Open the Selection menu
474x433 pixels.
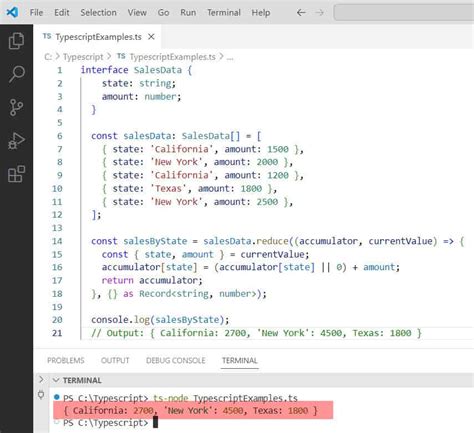click(x=98, y=13)
